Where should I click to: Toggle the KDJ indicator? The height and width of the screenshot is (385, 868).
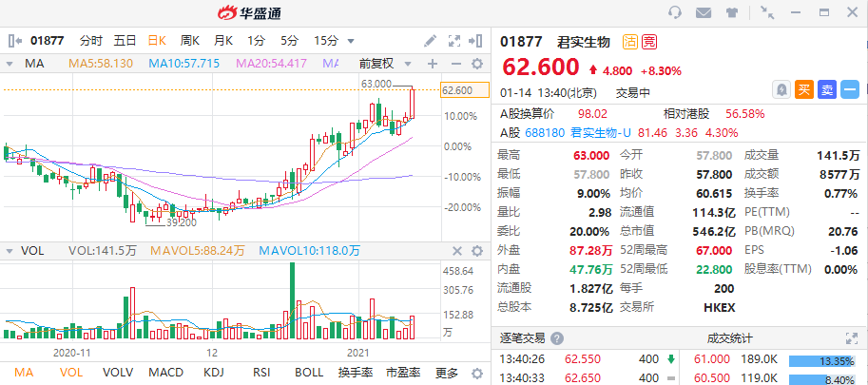[214, 373]
